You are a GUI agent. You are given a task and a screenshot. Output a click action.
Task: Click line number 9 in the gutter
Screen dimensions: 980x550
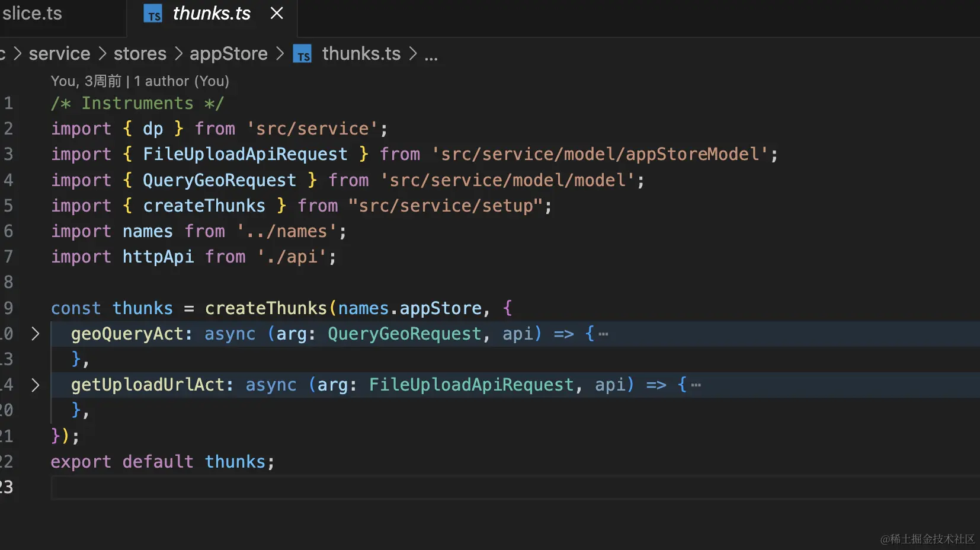[x=8, y=309]
